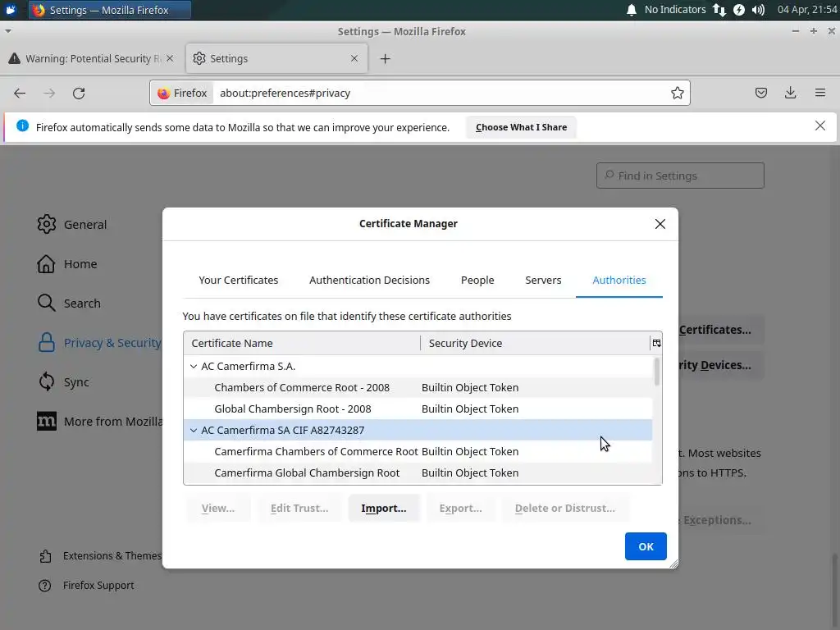Viewport: 840px width, 630px height.
Task: Switch to the Servers tab
Action: tap(543, 281)
